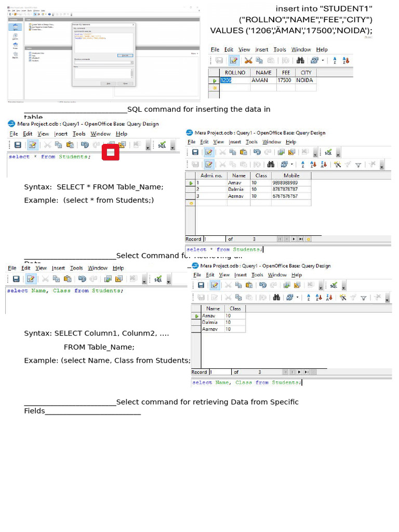Click the ROLLNO column header
The width and height of the screenshot is (399, 532).
click(x=235, y=73)
